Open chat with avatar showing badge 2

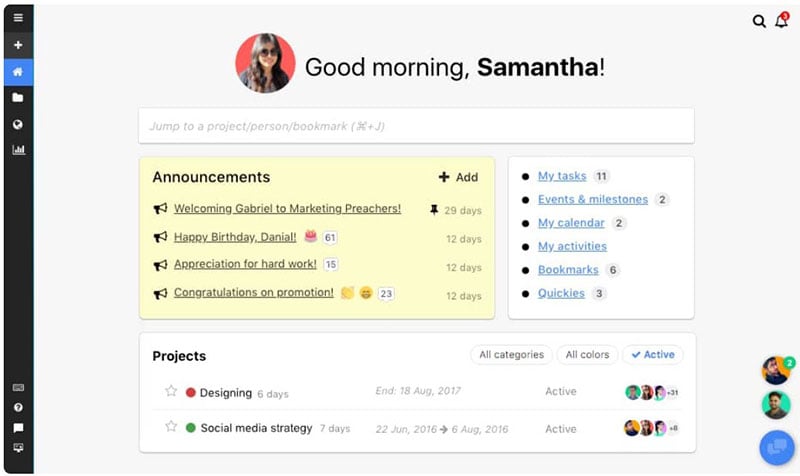click(776, 370)
